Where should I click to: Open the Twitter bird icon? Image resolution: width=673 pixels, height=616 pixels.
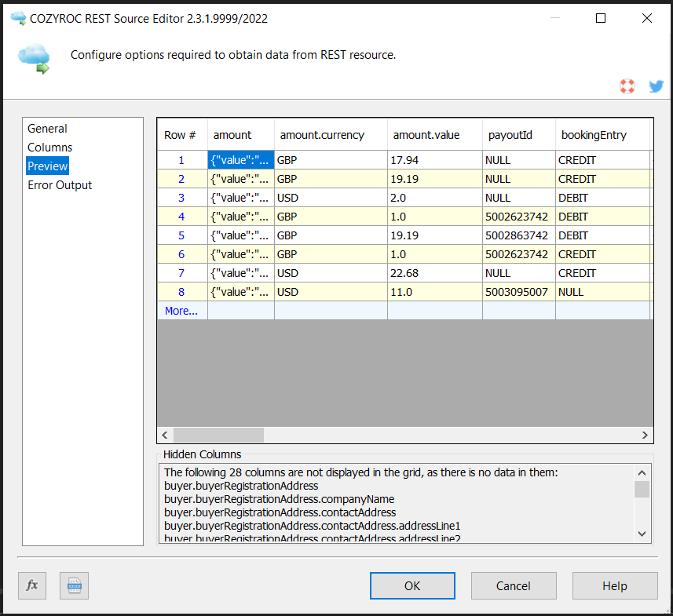tap(656, 86)
